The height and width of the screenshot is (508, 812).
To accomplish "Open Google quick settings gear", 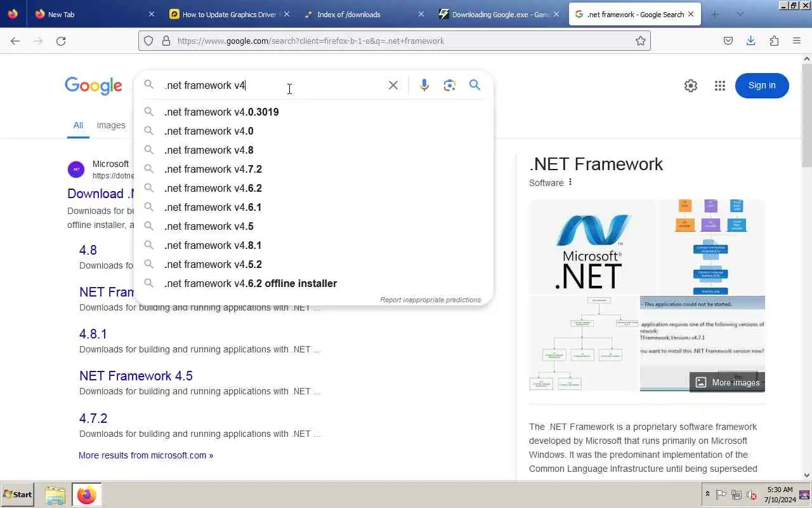I will (x=691, y=86).
